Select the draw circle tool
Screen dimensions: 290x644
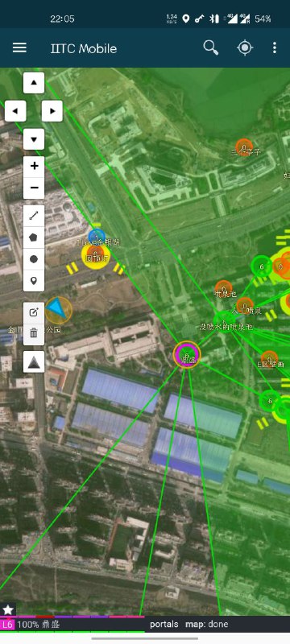(x=34, y=259)
